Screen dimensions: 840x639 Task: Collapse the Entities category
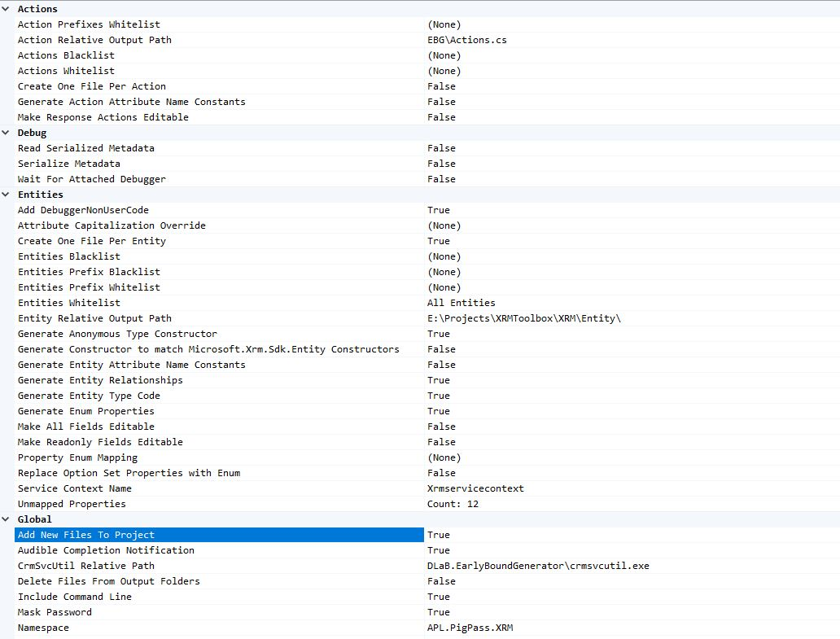(x=7, y=194)
